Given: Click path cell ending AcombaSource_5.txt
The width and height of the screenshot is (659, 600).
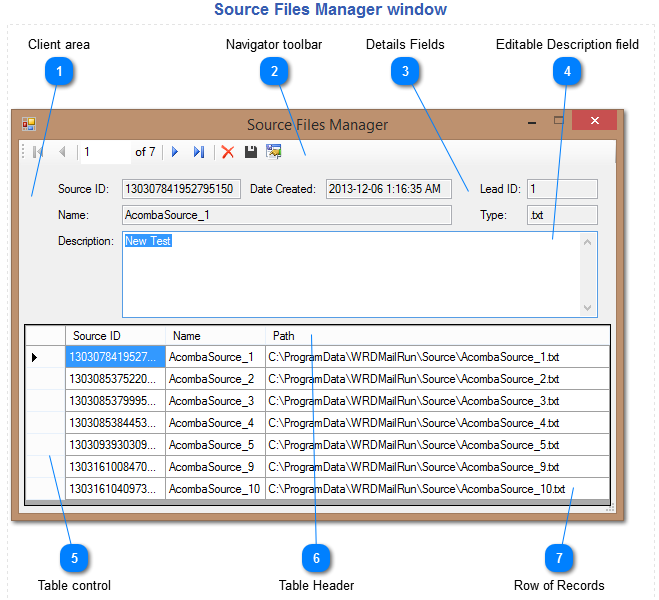Looking at the screenshot, I should click(438, 445).
